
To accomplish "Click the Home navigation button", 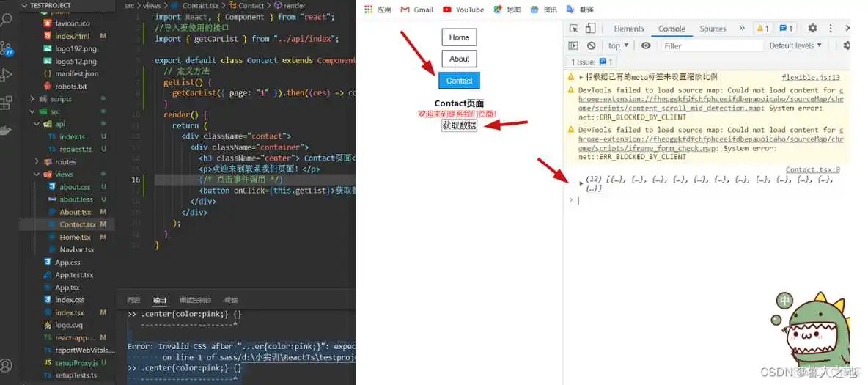I will click(x=459, y=37).
